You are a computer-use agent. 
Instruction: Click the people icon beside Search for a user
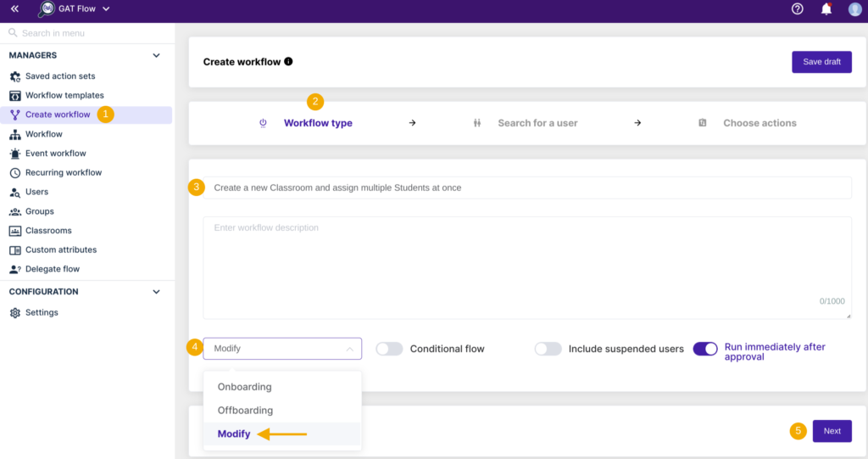pyautogui.click(x=477, y=123)
